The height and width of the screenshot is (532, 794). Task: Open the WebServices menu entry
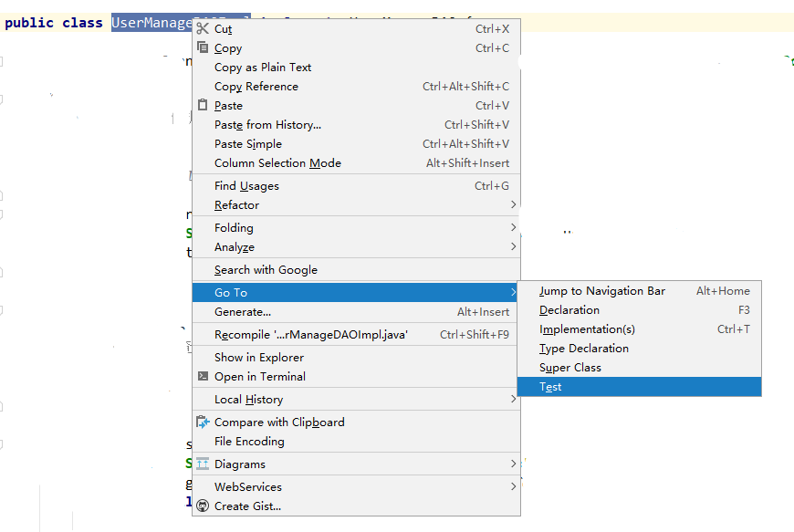[x=356, y=487]
